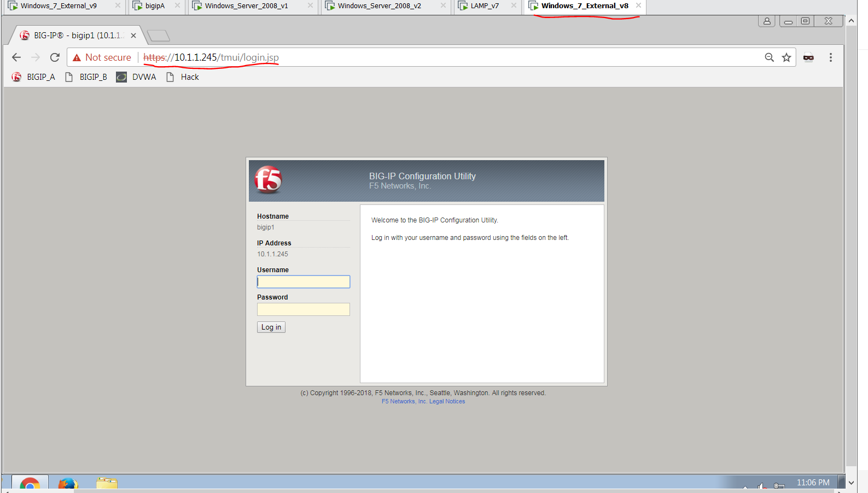
Task: Click the scroll up arrow on right scrollbar
Action: [x=851, y=21]
